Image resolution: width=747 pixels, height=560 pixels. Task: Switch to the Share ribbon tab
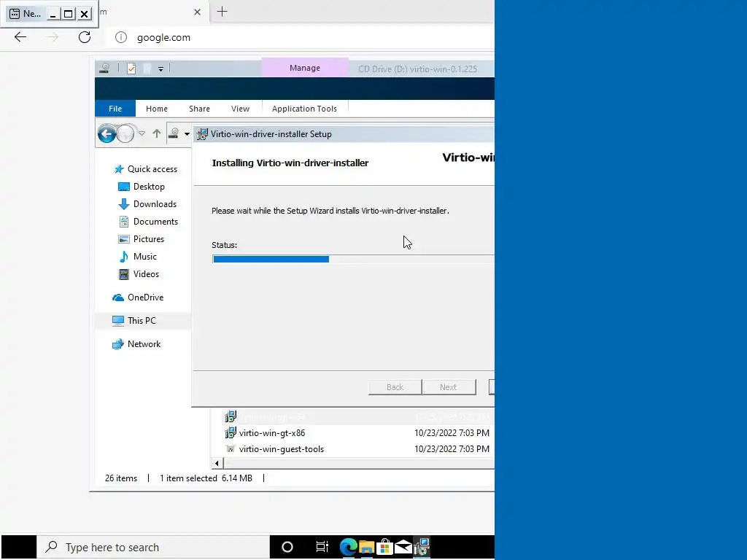(x=199, y=109)
